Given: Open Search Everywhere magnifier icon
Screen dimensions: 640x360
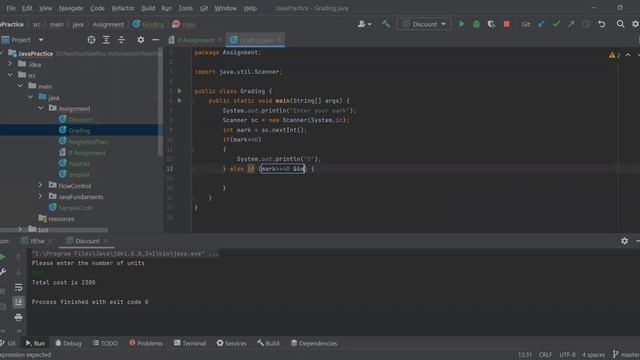Looking at the screenshot, I should tap(620, 24).
